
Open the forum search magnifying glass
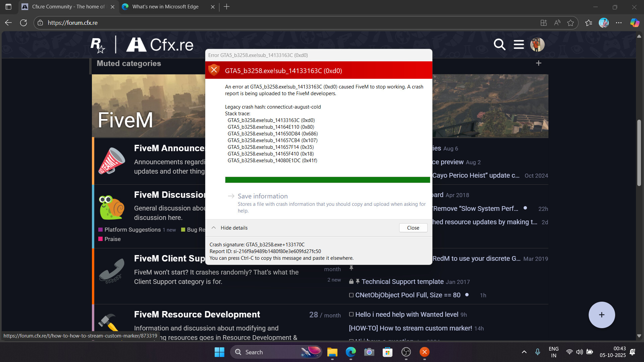click(x=499, y=45)
